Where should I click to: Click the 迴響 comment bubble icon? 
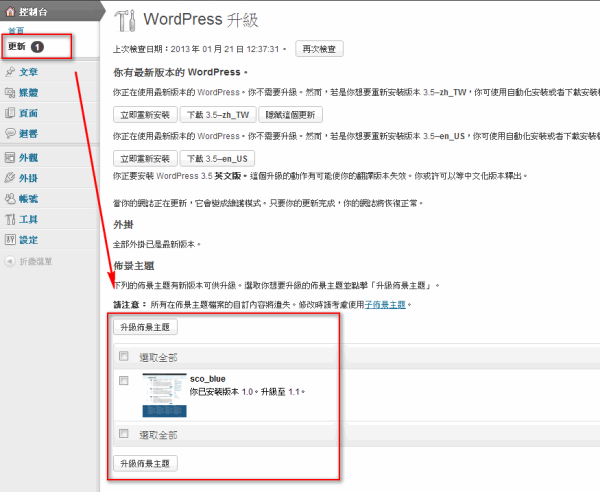[10, 133]
